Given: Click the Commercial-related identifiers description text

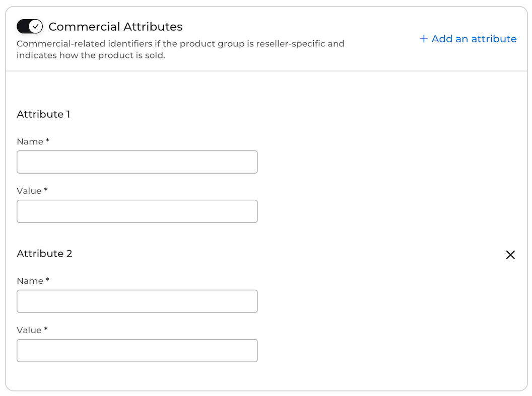Looking at the screenshot, I should click(180, 49).
